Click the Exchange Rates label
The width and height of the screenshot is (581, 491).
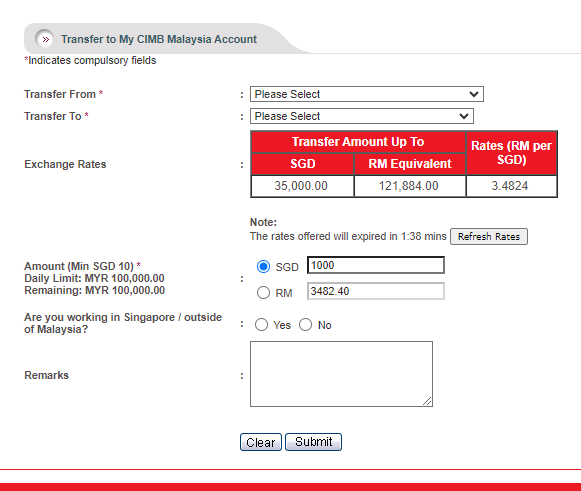click(x=65, y=164)
